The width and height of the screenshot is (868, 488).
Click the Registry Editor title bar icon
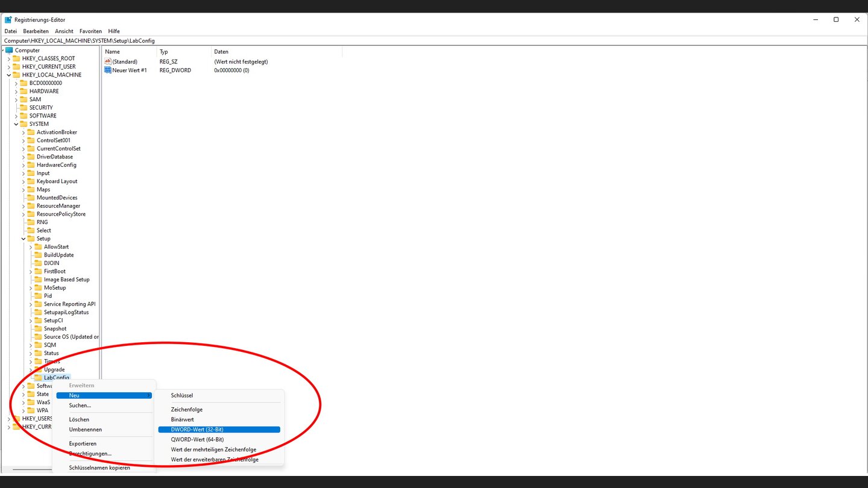(x=7, y=19)
